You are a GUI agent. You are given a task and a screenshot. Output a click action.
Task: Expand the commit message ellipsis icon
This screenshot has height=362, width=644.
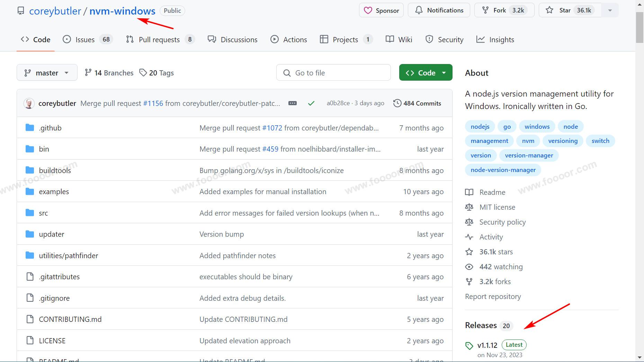293,103
